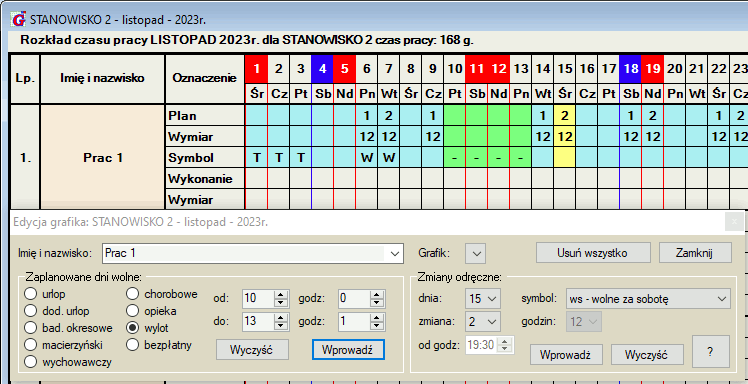Select the dod. urlop radio option
Image resolution: width=748 pixels, height=384 pixels.
coord(31,311)
